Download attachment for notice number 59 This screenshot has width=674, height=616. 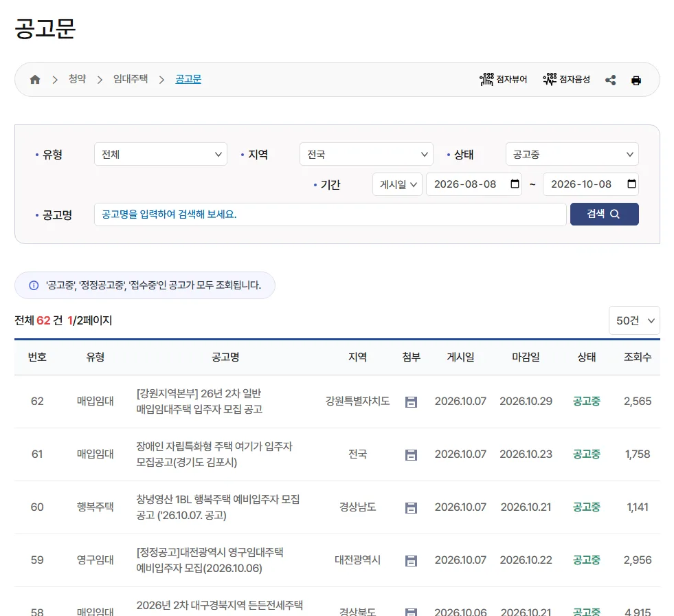tap(411, 560)
